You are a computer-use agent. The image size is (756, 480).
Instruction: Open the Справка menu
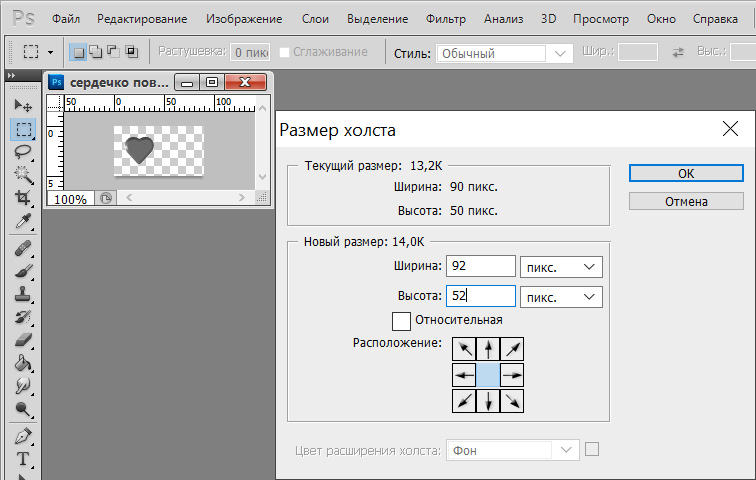tap(715, 19)
